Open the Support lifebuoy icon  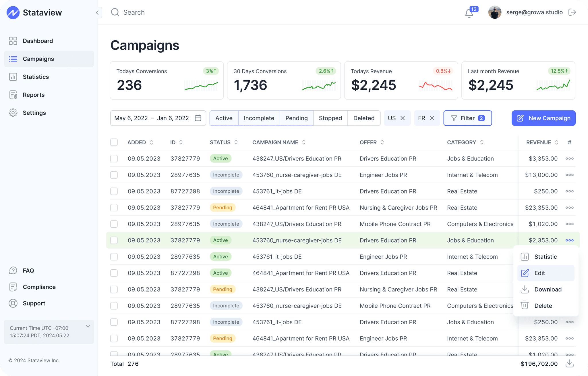(x=13, y=303)
